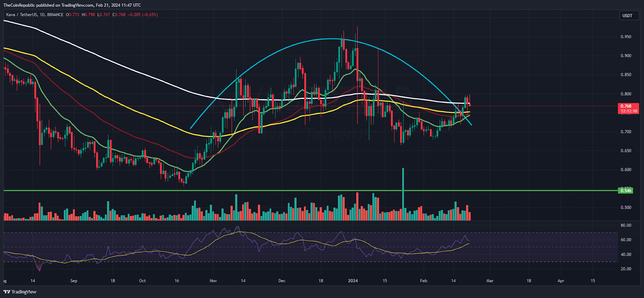Click the 2024 label on time axis

353,281
